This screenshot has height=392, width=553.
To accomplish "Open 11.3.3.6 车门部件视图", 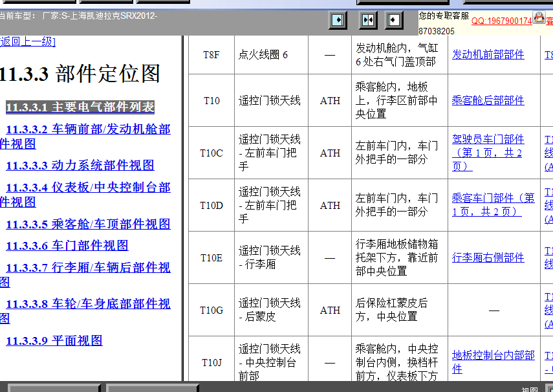I will (67, 246).
